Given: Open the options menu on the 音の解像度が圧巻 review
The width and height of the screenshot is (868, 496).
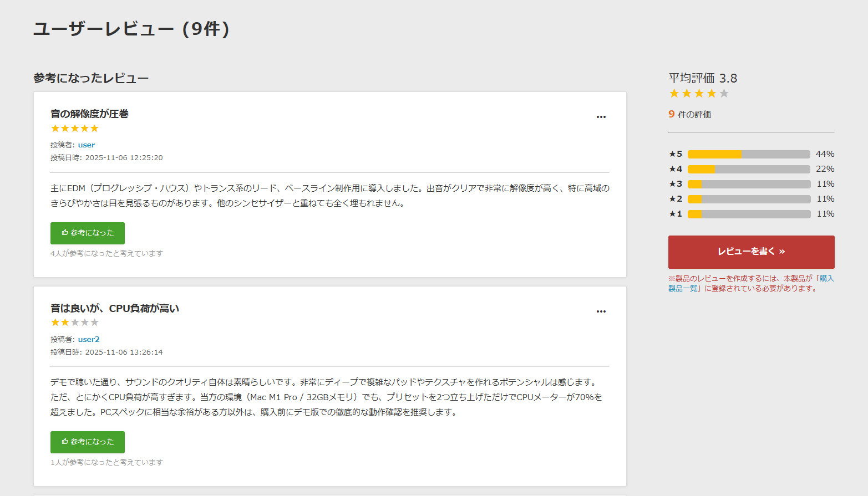Looking at the screenshot, I should tap(601, 117).
